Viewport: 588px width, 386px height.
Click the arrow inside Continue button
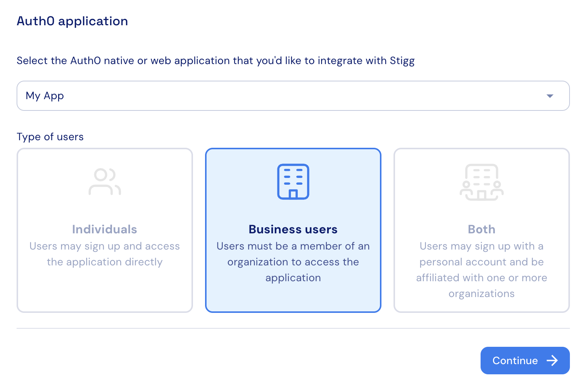552,360
